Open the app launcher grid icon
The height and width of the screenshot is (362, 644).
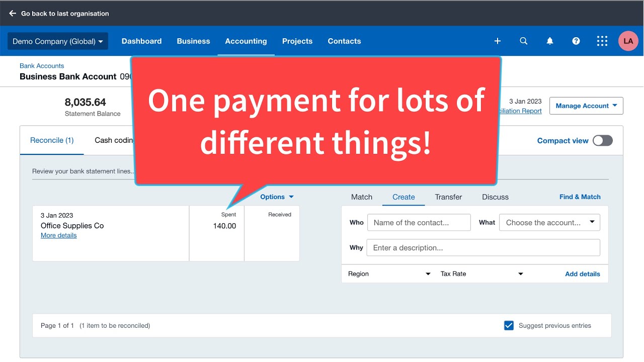click(602, 41)
